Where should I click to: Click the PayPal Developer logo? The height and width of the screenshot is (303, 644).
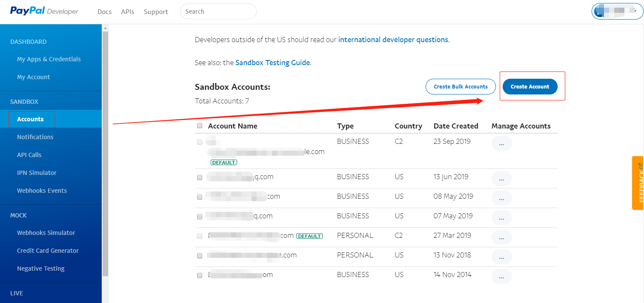coord(44,11)
